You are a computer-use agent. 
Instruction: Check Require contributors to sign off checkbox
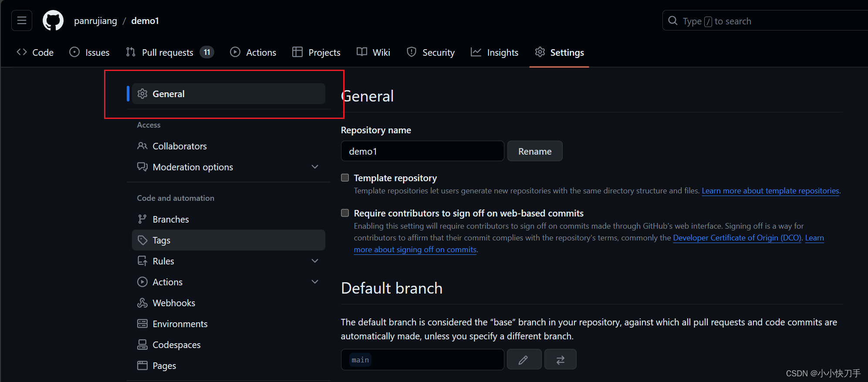click(345, 213)
